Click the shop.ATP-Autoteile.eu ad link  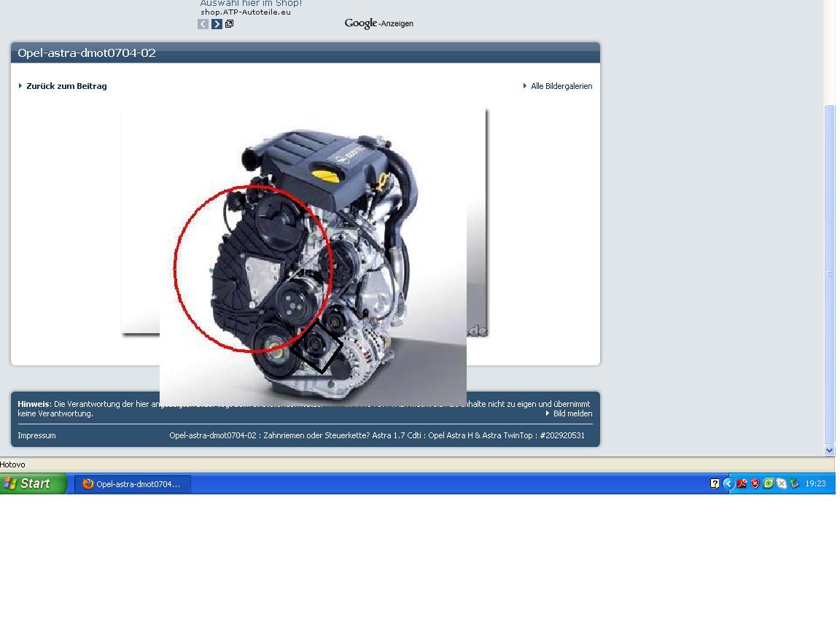point(245,12)
